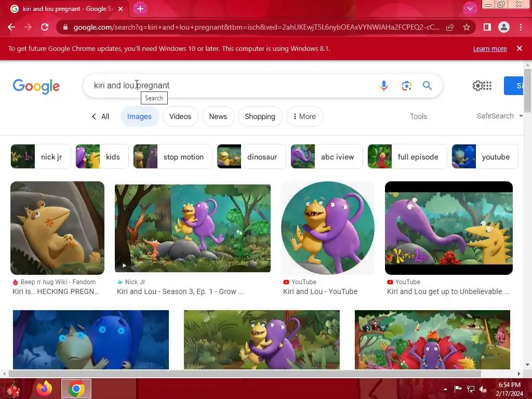
Task: Click the muted volume tray icon
Action: coord(483,389)
